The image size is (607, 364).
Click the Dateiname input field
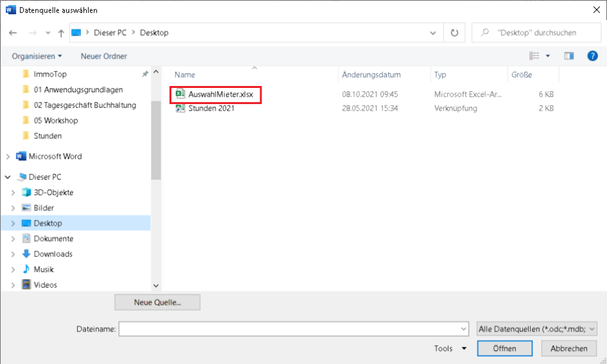pos(293,329)
